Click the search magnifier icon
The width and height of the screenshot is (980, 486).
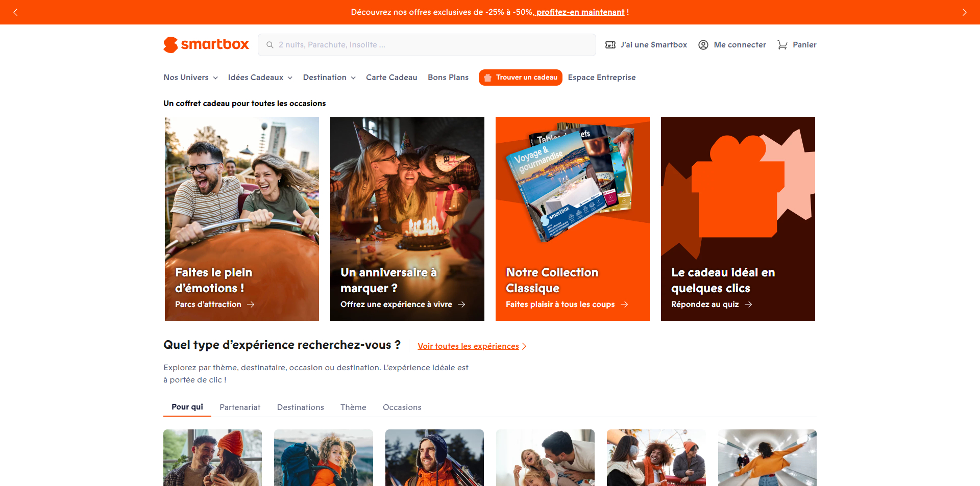click(270, 45)
